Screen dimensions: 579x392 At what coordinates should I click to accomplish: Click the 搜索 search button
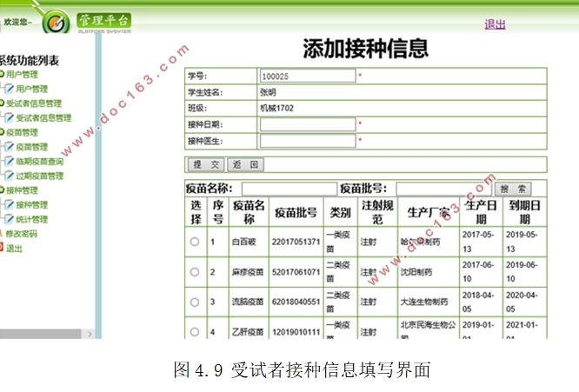tap(512, 189)
